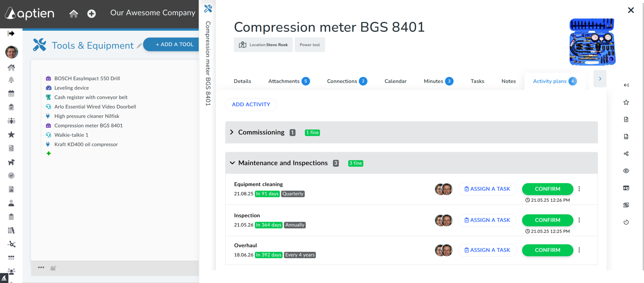Open Arlo Essential Wired Video Doorbell
The width and height of the screenshot is (644, 283).
pyautogui.click(x=95, y=107)
